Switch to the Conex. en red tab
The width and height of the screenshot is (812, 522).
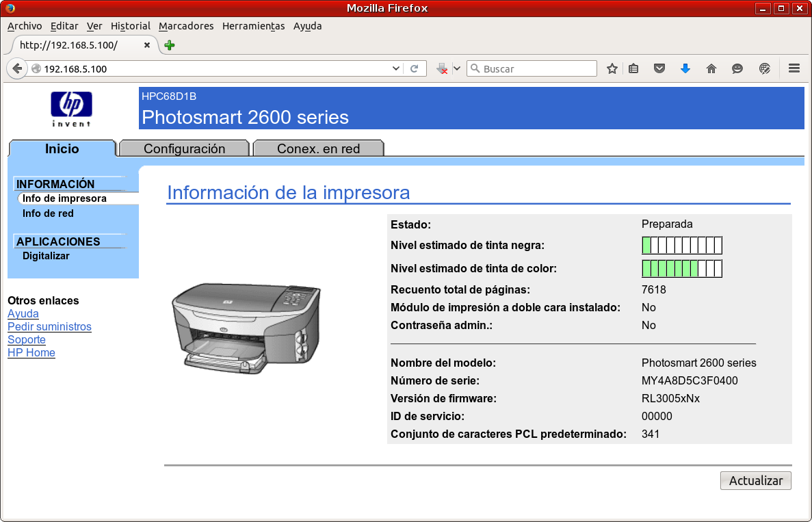click(x=318, y=148)
